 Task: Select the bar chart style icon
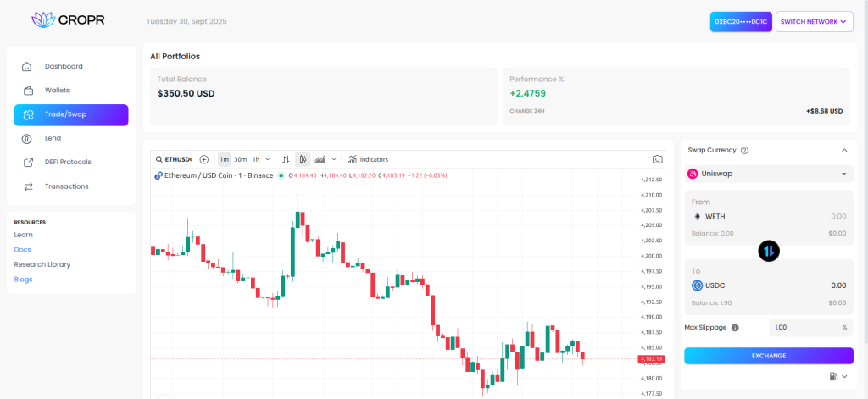tap(286, 159)
